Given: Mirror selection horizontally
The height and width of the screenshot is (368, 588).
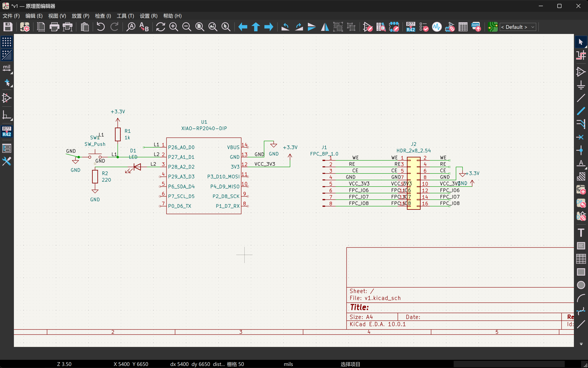Looking at the screenshot, I should pyautogui.click(x=325, y=27).
